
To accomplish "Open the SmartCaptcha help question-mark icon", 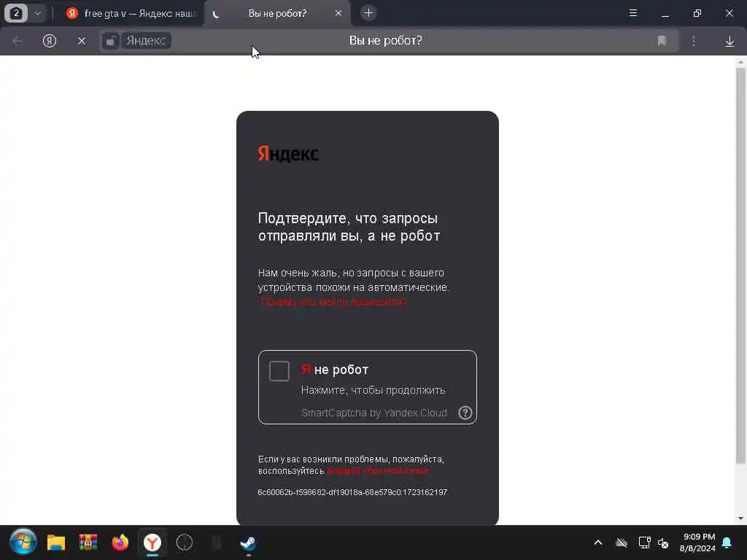I will [x=465, y=413].
